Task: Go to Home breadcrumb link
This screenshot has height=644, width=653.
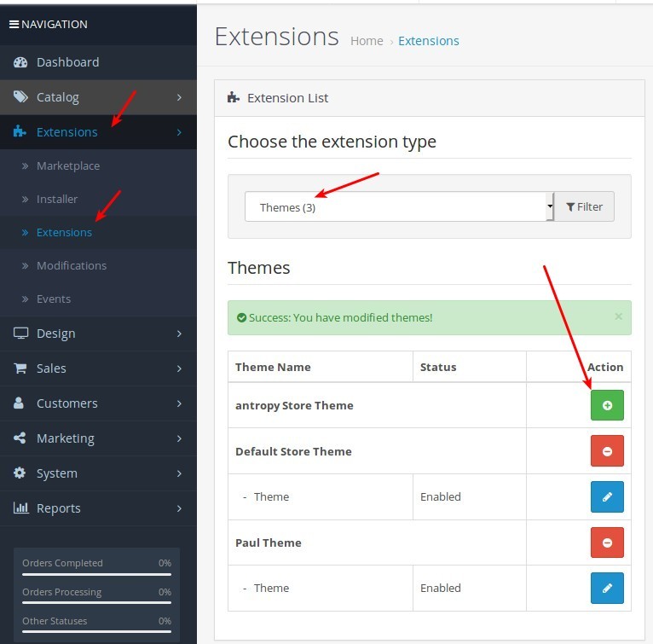Action: point(367,41)
